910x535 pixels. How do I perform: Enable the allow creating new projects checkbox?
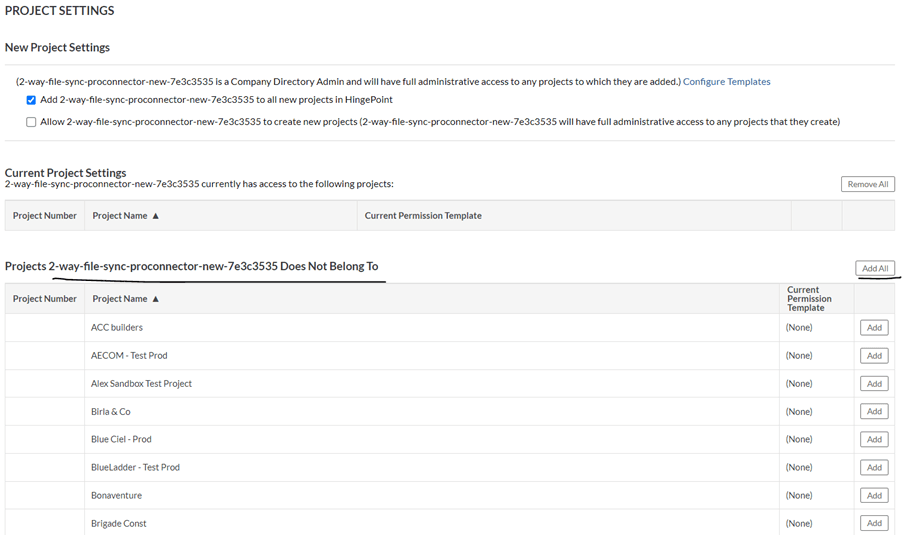point(31,122)
